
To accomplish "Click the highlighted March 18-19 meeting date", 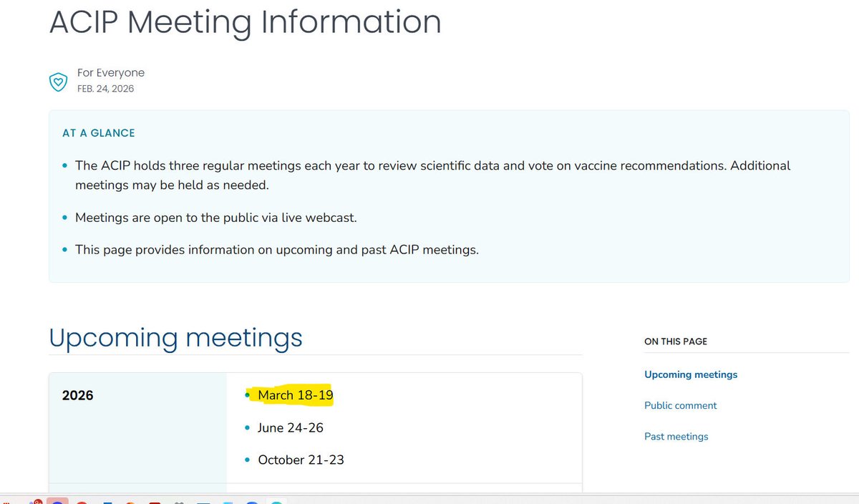I will (296, 395).
